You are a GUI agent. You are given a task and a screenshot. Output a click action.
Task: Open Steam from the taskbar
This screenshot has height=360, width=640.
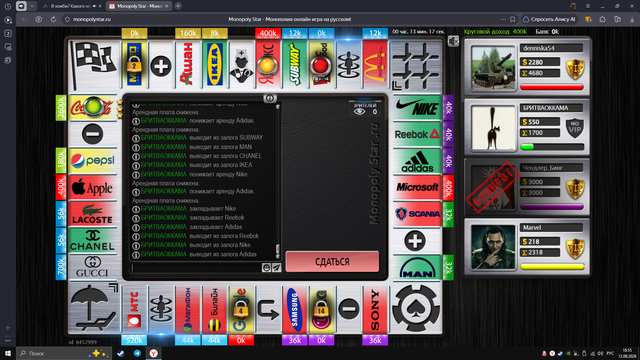click(121, 353)
